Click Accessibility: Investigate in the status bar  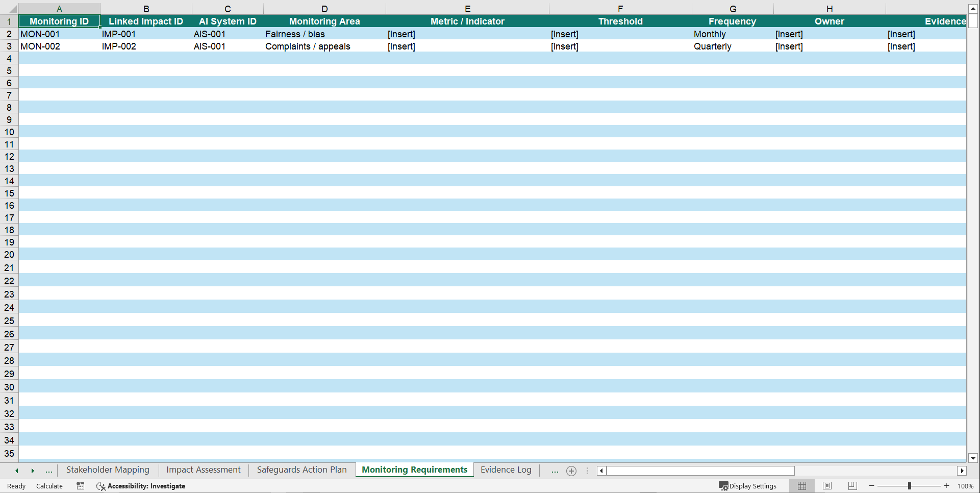click(141, 486)
